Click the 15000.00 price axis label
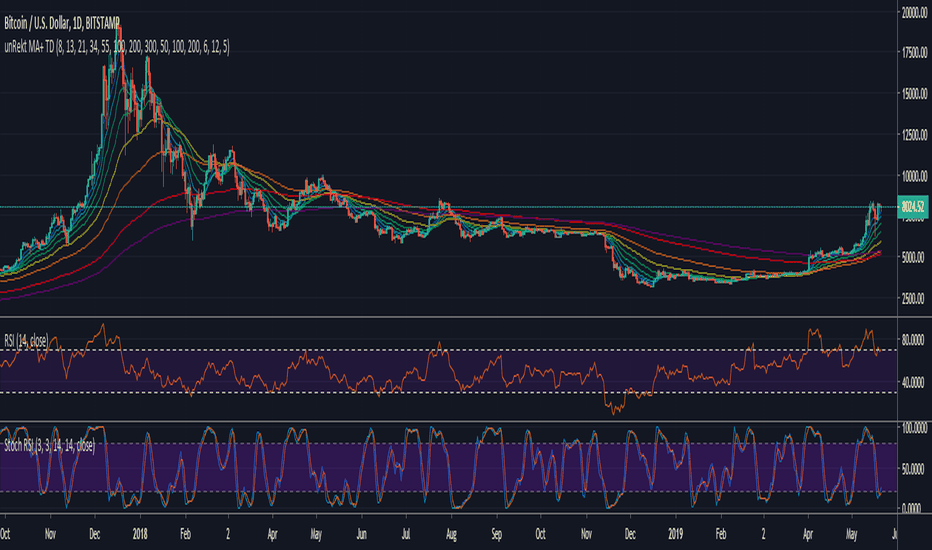 point(914,94)
